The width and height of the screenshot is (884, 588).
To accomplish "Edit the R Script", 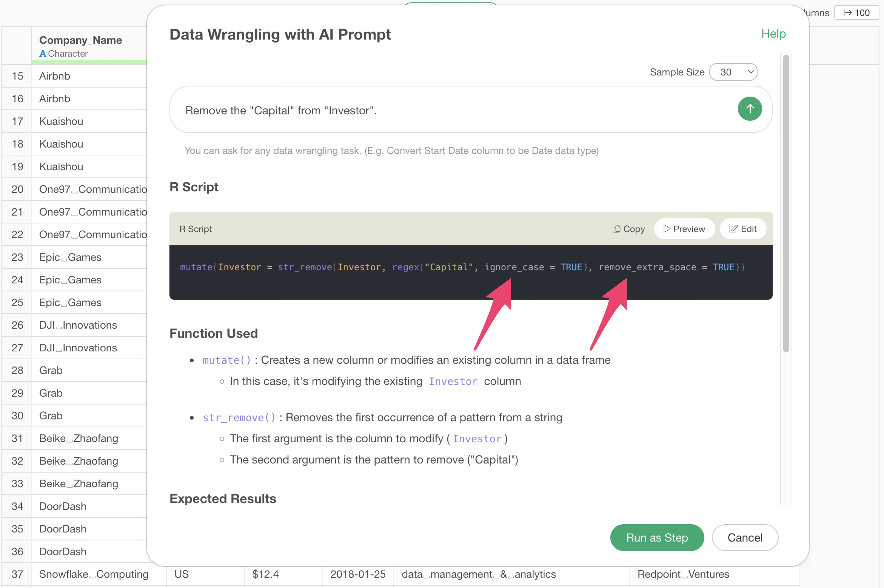I will point(743,229).
